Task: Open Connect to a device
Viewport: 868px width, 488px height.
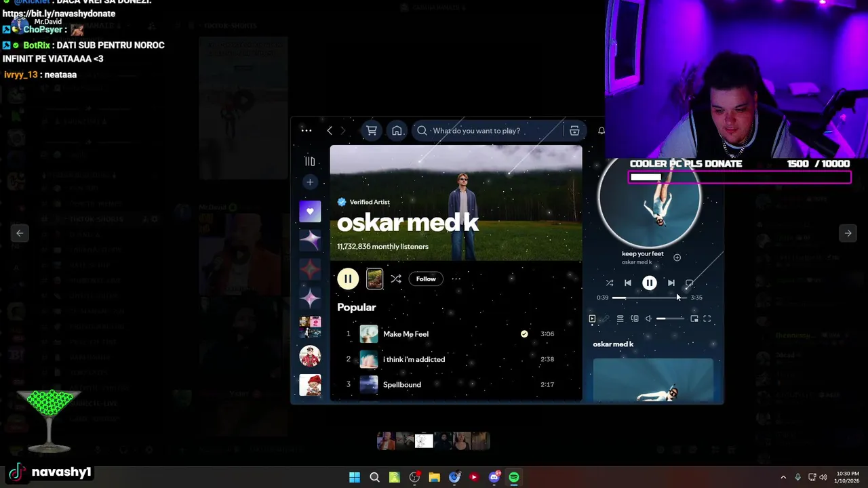Action: pyautogui.click(x=635, y=319)
